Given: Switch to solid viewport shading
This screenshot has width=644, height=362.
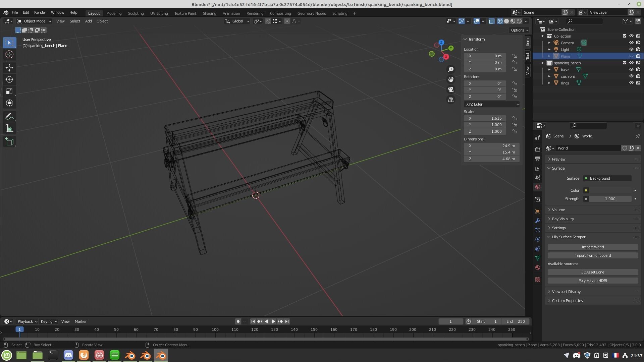Looking at the screenshot, I should click(x=506, y=21).
